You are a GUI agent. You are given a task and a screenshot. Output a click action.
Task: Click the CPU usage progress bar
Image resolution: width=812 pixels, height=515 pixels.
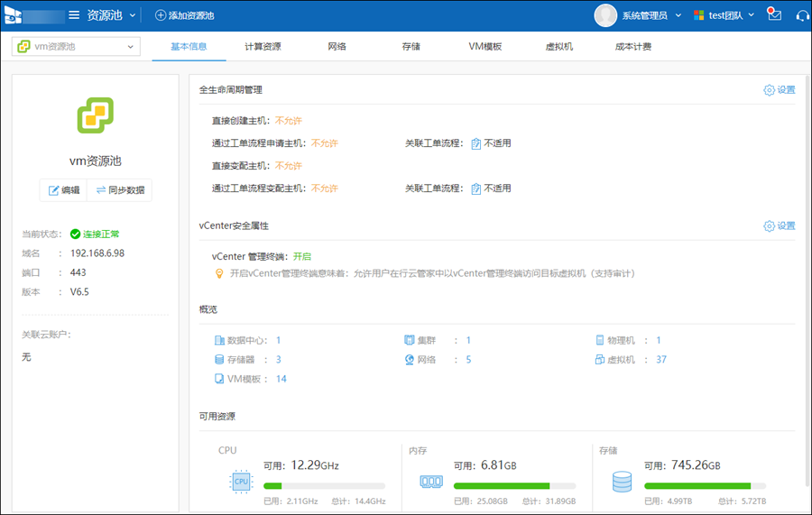pyautogui.click(x=324, y=486)
